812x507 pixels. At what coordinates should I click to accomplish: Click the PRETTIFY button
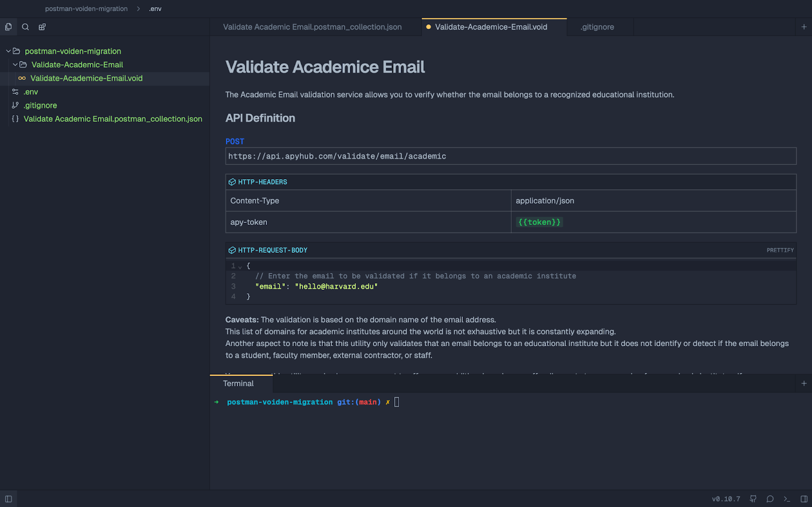click(x=780, y=250)
